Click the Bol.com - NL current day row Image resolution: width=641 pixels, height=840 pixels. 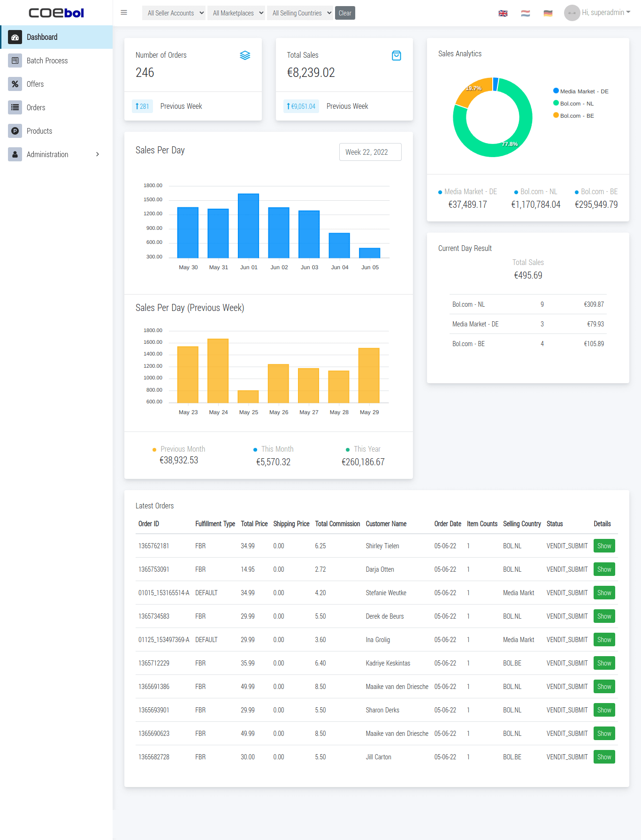tap(528, 304)
